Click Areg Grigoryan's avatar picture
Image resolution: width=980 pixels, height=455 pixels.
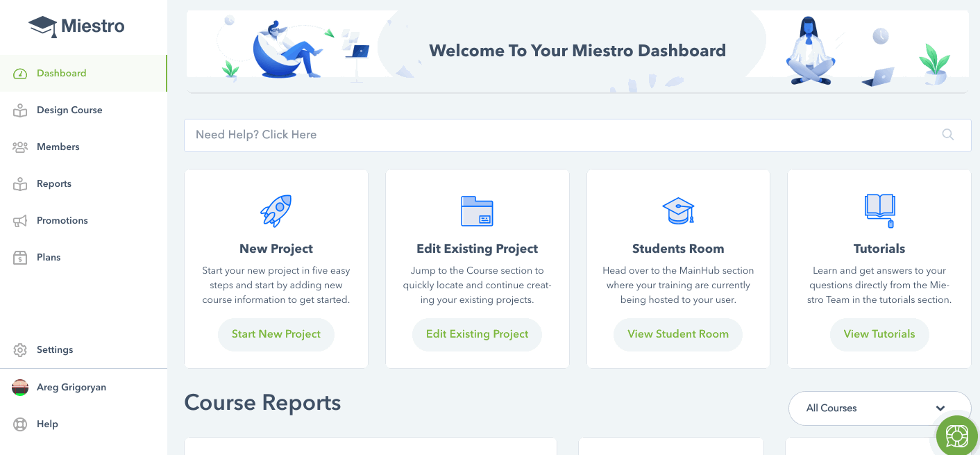coord(20,388)
